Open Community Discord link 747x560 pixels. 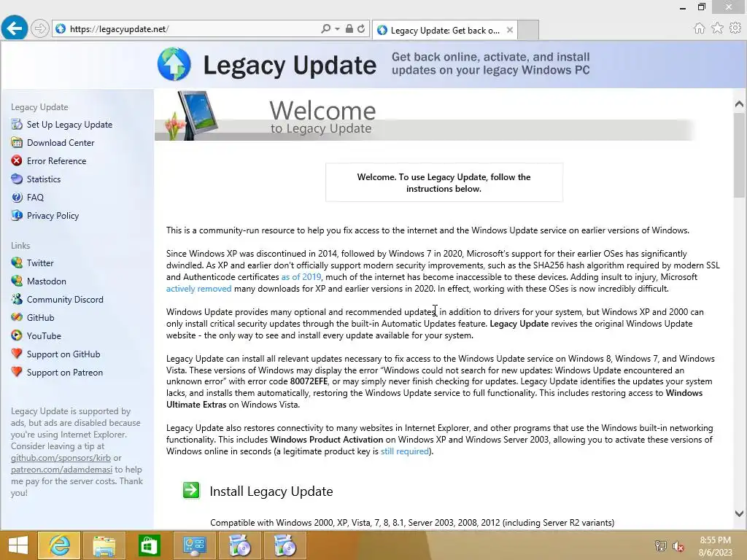tap(65, 300)
